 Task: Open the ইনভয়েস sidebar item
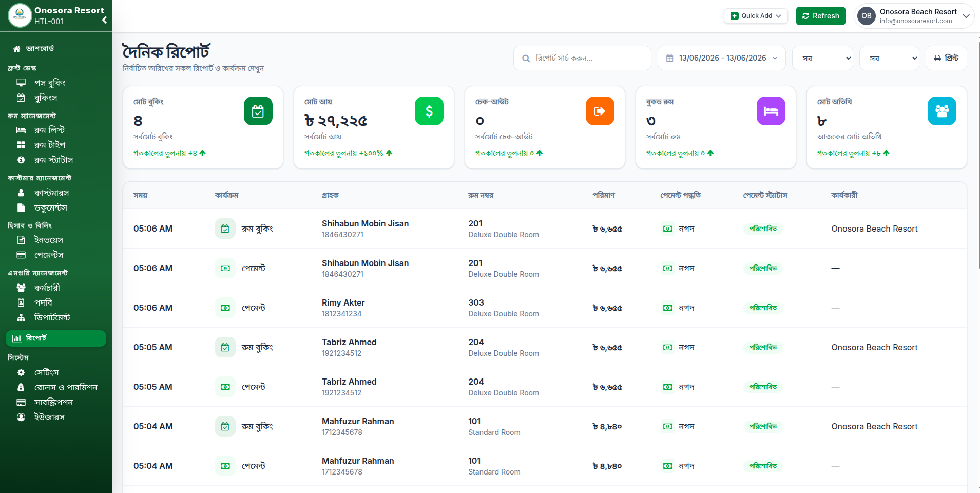point(49,240)
